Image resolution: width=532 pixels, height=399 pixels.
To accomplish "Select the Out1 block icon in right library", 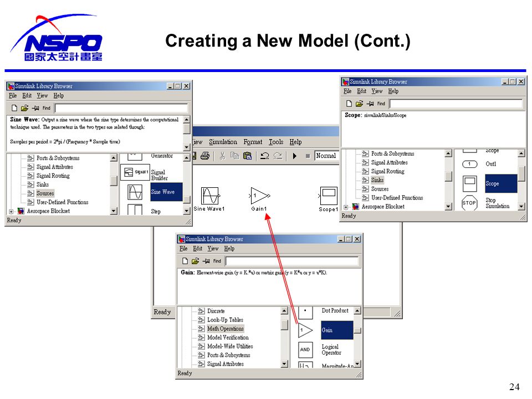I will (x=470, y=164).
